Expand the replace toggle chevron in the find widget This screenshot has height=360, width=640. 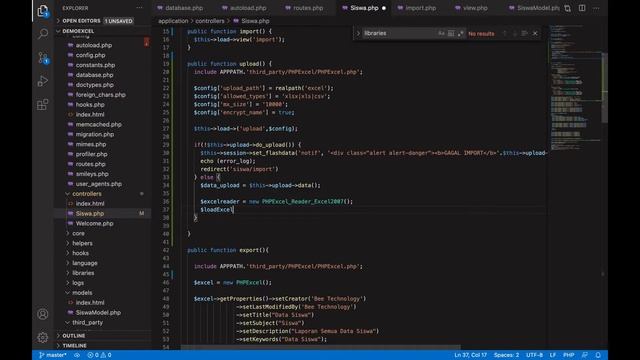pyautogui.click(x=358, y=33)
